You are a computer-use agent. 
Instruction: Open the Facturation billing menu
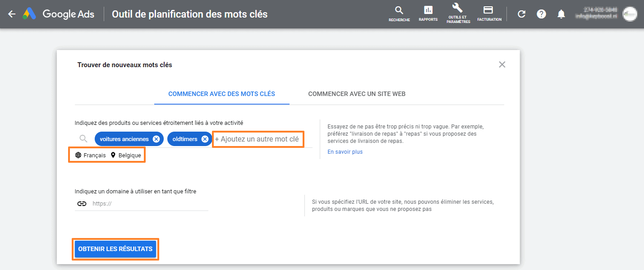(x=489, y=14)
